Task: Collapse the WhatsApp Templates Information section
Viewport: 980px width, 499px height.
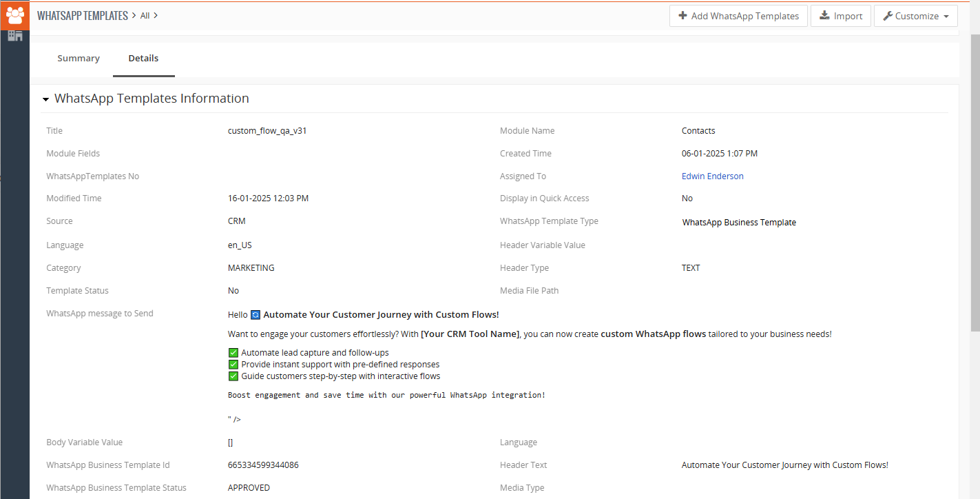Action: [45, 99]
